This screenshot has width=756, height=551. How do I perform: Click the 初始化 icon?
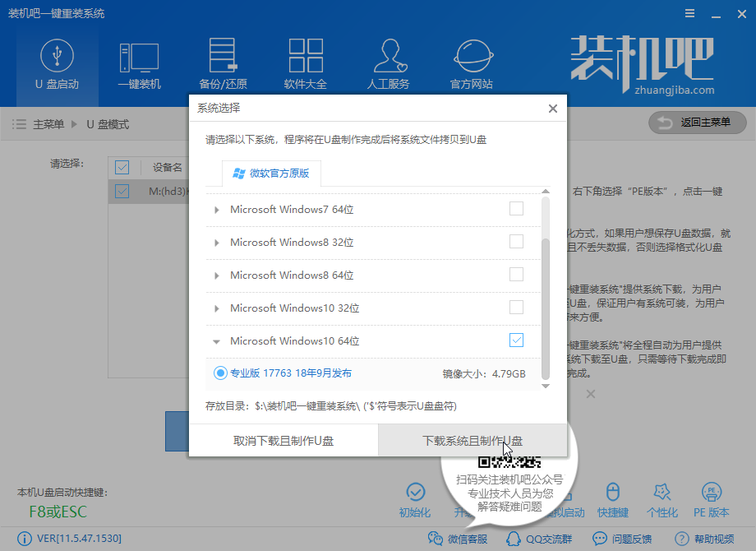point(415,498)
